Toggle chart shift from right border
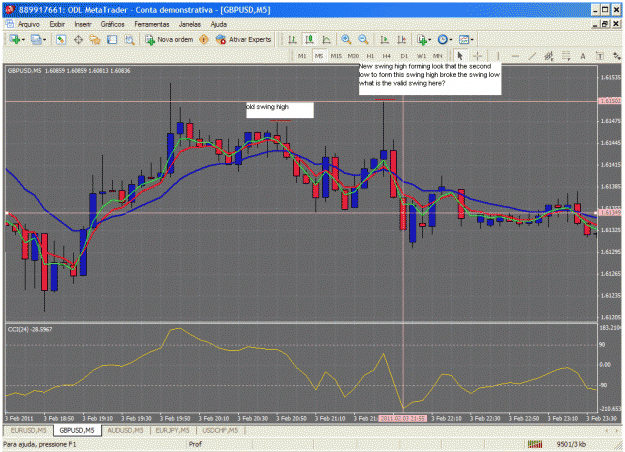Image resolution: width=625 pixels, height=452 pixels. (x=401, y=39)
